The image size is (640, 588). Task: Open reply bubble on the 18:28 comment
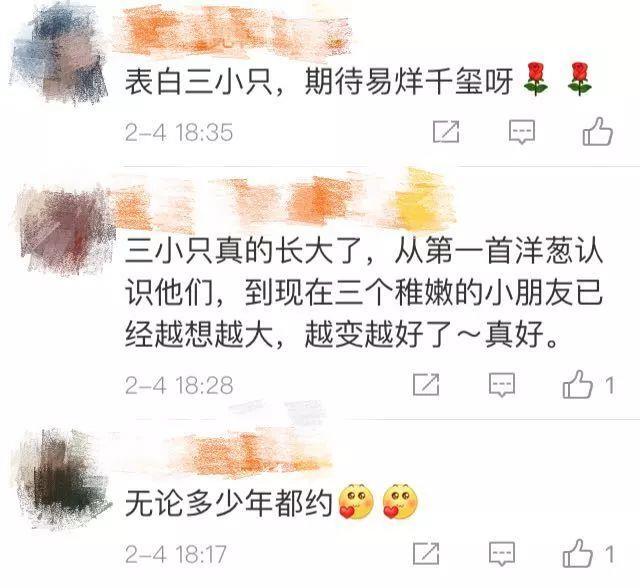(x=502, y=385)
